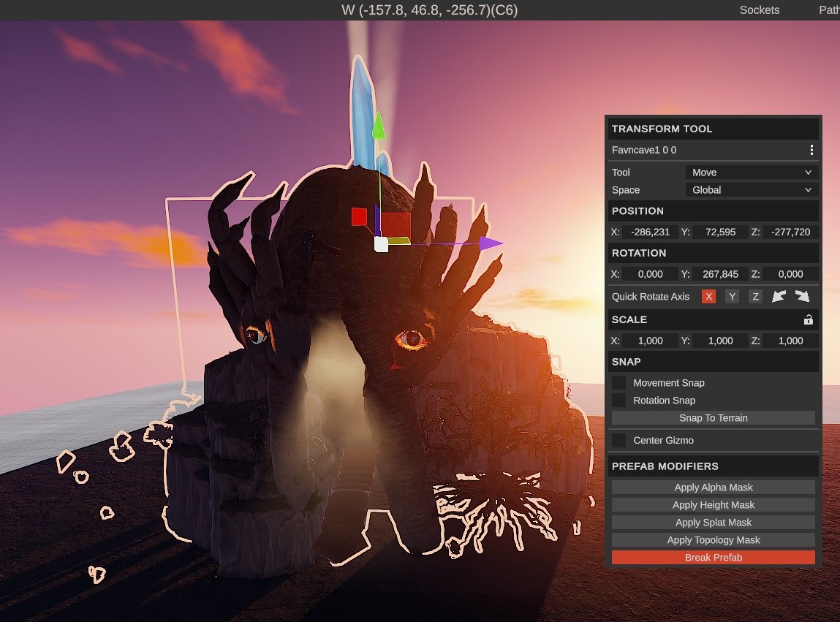
Task: Open the three-dot menu beside Favncave1
Action: point(811,150)
